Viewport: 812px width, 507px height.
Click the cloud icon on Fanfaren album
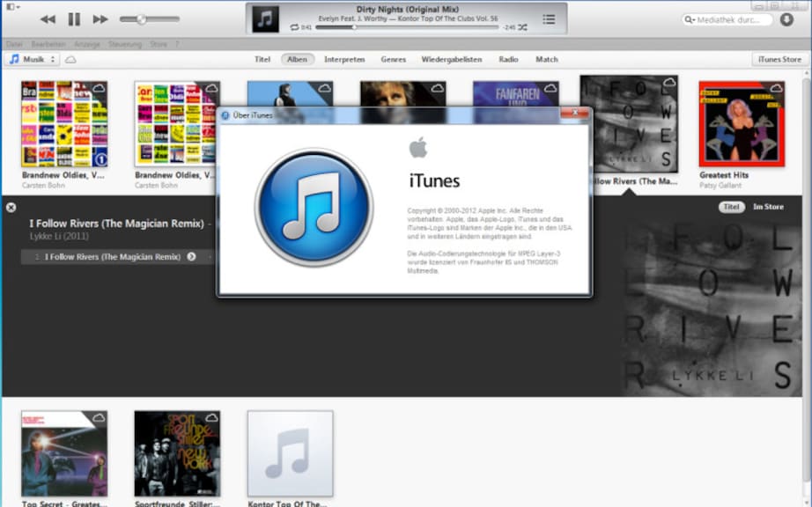click(550, 89)
